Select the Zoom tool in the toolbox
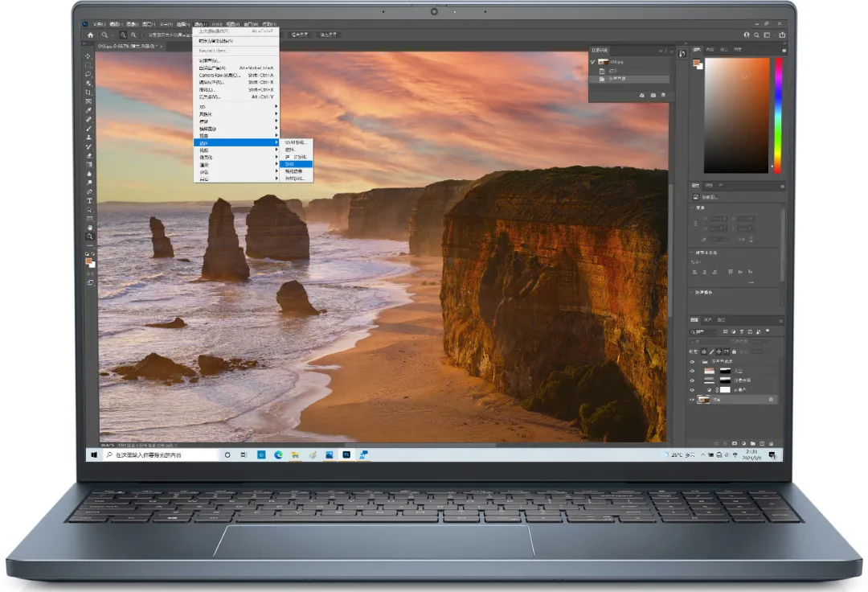Viewport: 868px width, 592px height. [88, 236]
